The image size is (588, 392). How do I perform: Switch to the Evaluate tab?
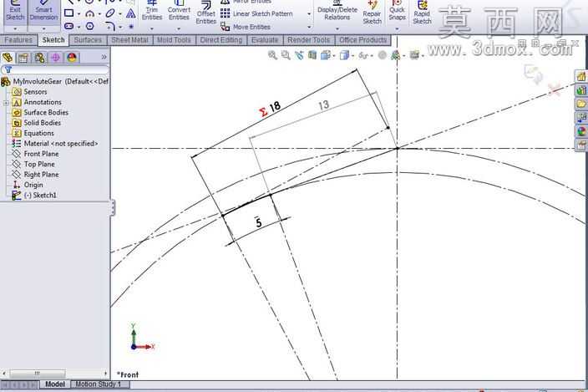coord(265,40)
